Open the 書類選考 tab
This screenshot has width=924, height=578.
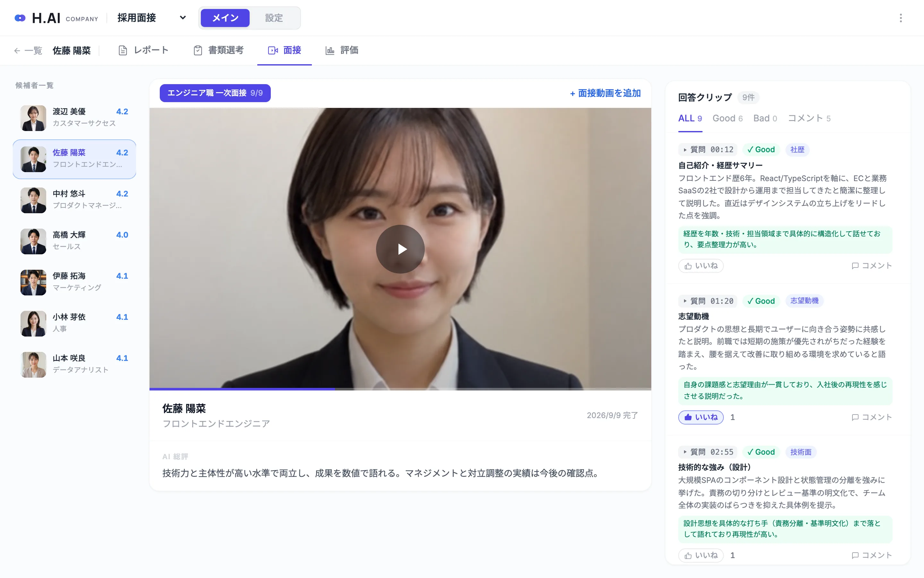(x=218, y=50)
